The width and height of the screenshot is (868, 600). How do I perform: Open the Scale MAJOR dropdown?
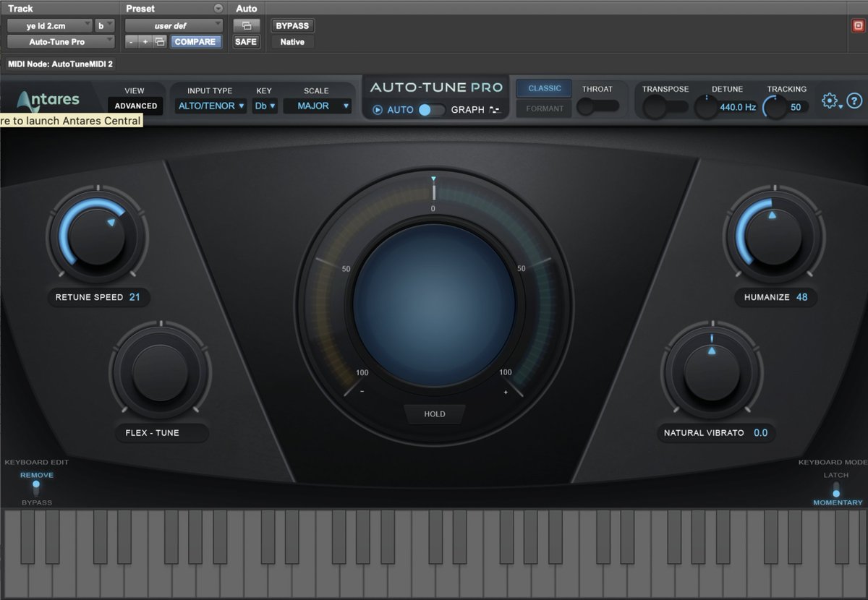coord(317,106)
